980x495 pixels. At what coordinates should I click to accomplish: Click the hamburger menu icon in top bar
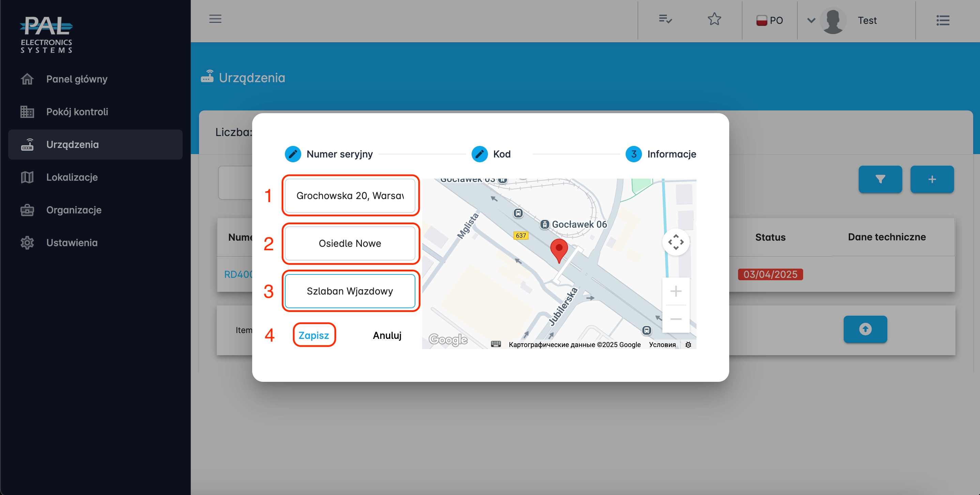[215, 19]
